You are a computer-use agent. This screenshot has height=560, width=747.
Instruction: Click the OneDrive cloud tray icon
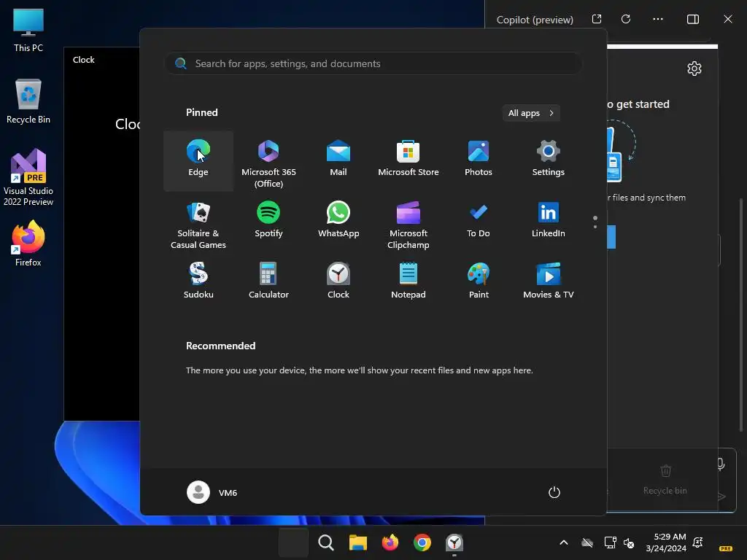[x=587, y=542]
